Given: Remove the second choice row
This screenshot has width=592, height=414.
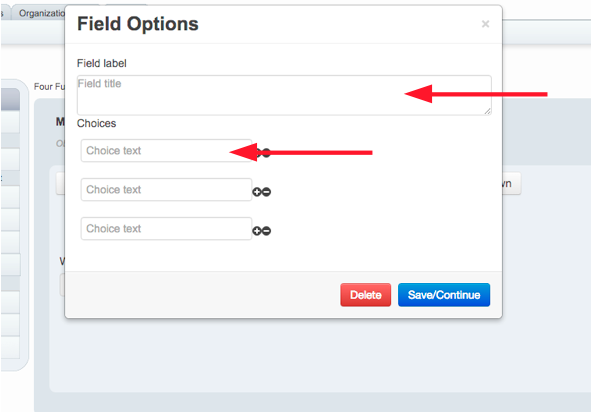Looking at the screenshot, I should tap(267, 192).
